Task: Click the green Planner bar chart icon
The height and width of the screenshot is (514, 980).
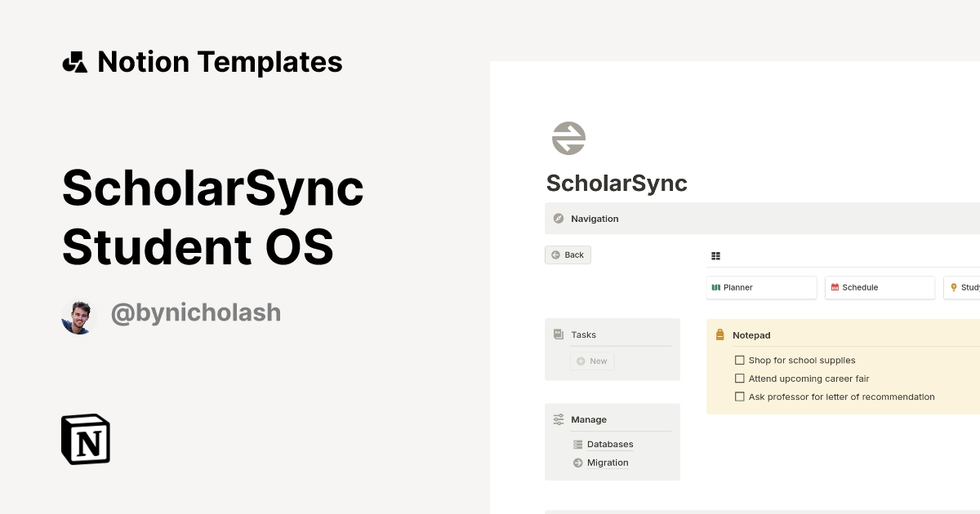Action: click(718, 287)
